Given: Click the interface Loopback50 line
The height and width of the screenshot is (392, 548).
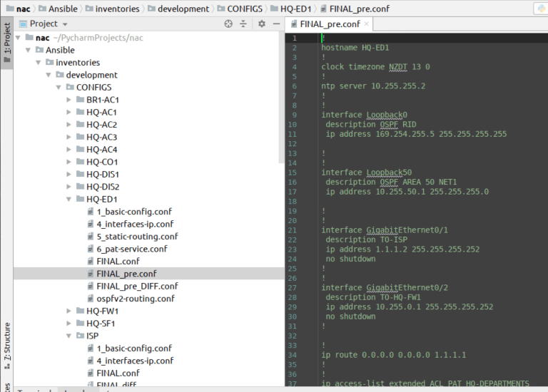Looking at the screenshot, I should [x=367, y=172].
